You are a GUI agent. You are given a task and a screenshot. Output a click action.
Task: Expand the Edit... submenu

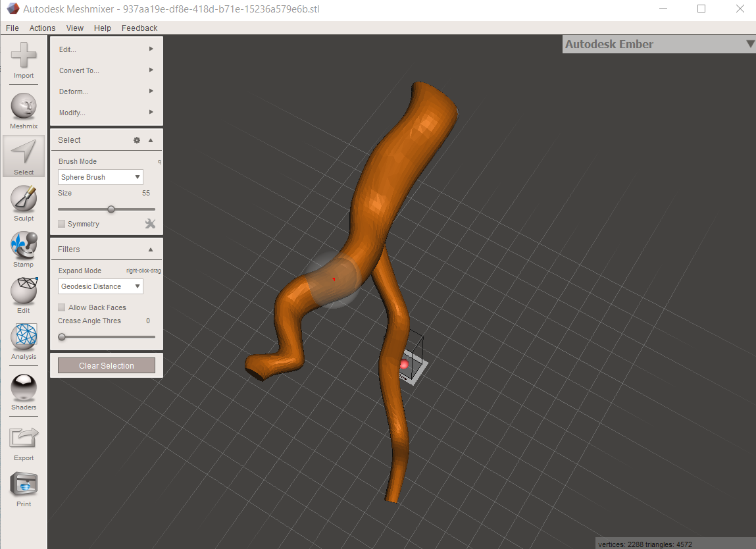[x=107, y=49]
